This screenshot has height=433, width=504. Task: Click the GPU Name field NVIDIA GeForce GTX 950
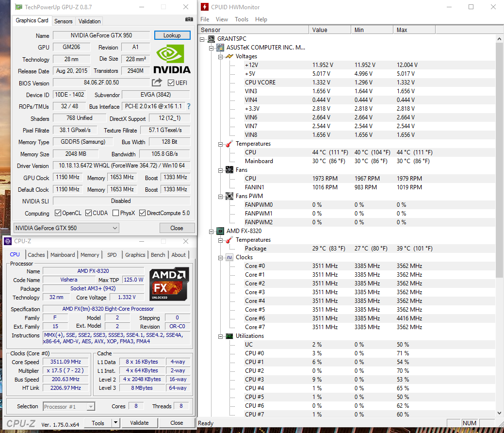(x=101, y=35)
